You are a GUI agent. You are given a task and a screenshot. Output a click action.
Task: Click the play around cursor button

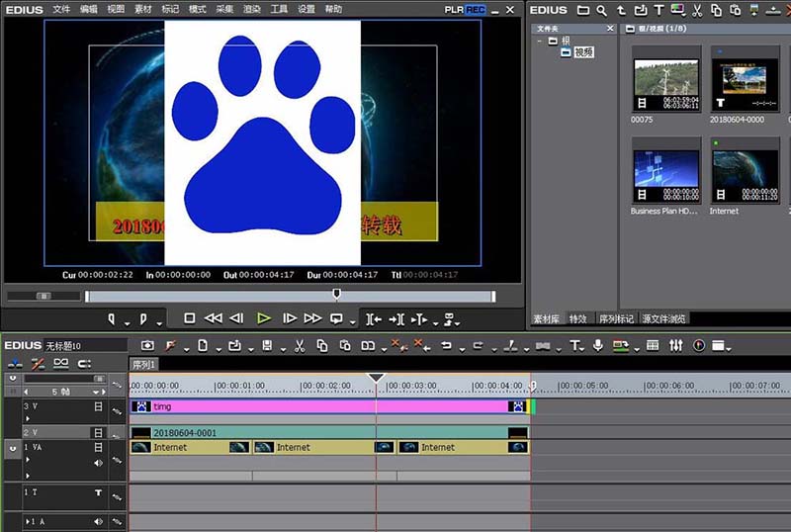coord(419,319)
